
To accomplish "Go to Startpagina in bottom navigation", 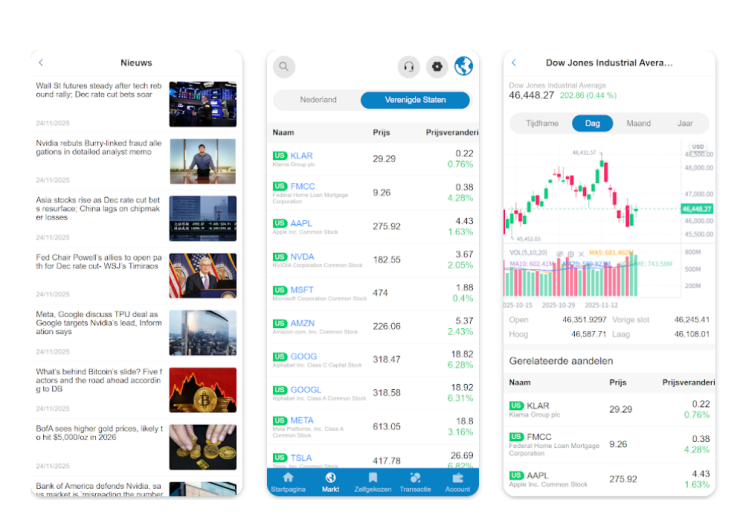I will click(x=288, y=482).
